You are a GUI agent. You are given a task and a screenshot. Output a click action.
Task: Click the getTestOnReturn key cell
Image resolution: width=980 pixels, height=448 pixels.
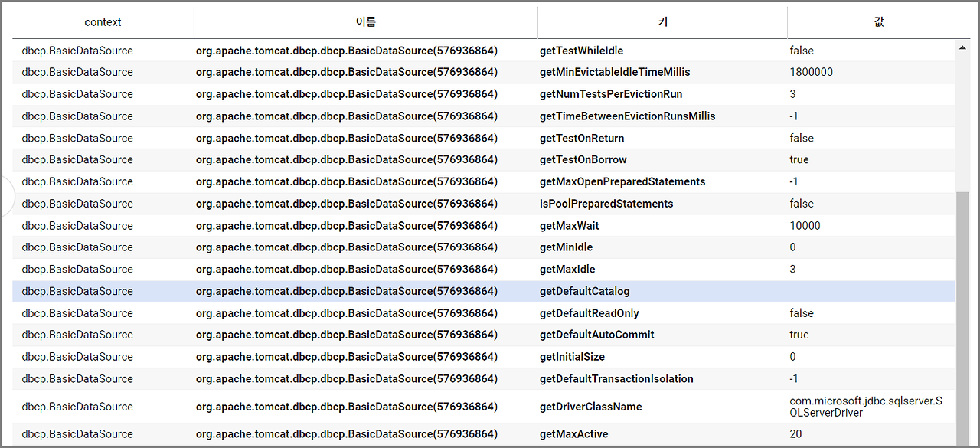pos(582,139)
